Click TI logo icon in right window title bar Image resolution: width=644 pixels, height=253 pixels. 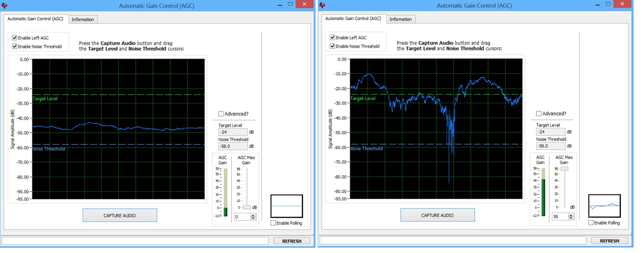tap(322, 5)
